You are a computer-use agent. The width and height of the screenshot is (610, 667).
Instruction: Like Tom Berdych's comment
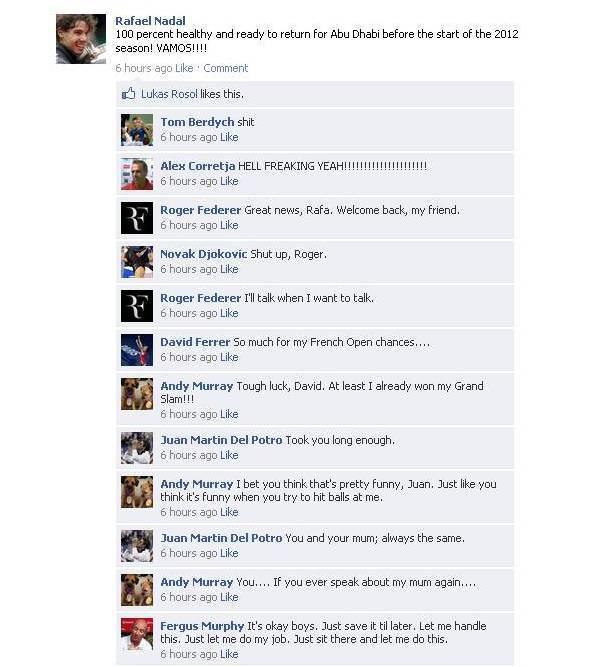point(229,137)
